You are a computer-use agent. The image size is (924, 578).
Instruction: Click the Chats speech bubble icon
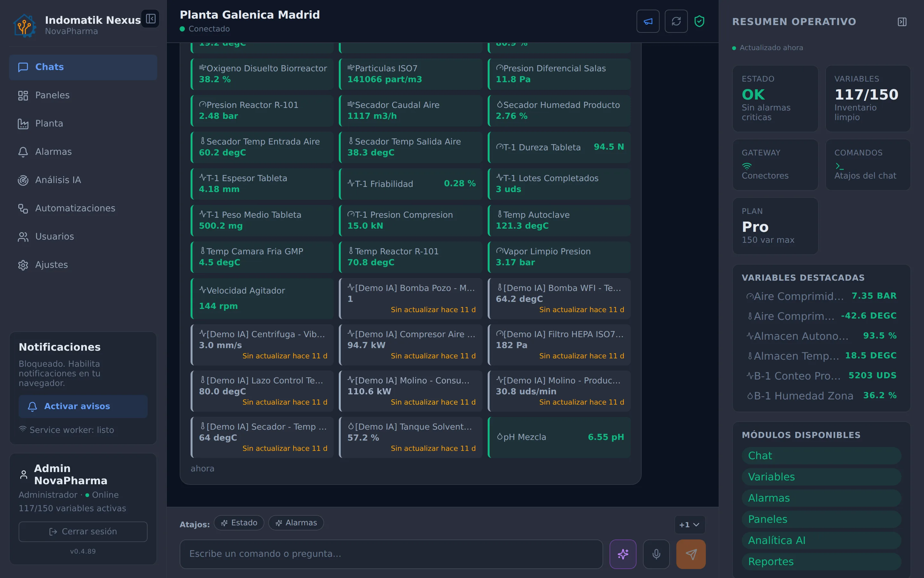[23, 67]
